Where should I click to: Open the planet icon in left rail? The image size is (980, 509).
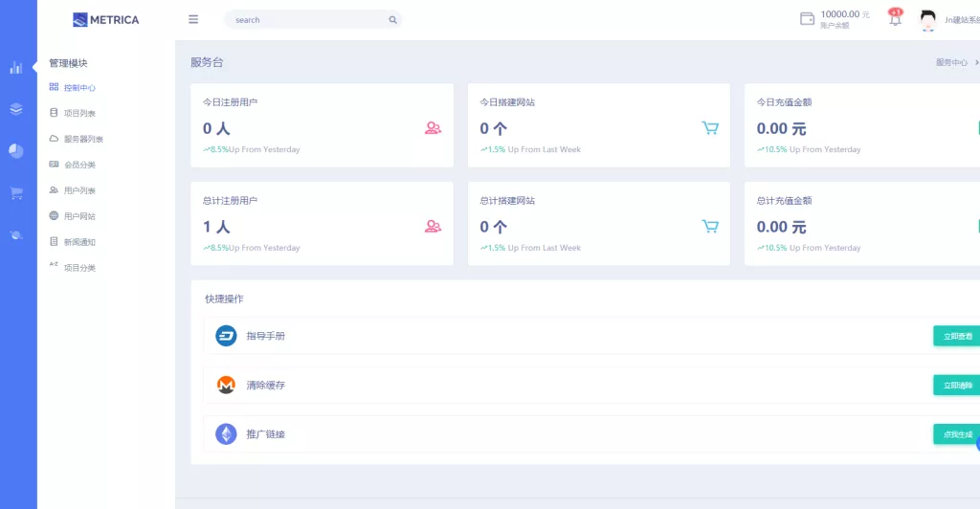[x=16, y=235]
